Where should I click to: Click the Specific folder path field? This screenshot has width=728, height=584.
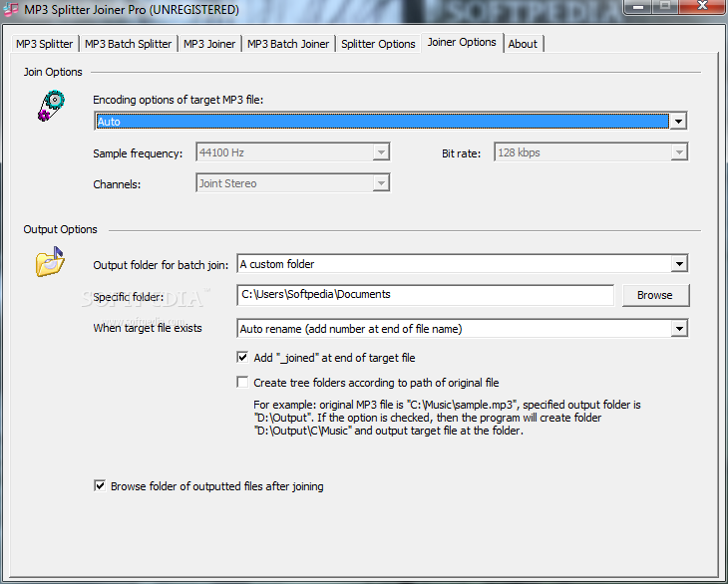point(425,295)
